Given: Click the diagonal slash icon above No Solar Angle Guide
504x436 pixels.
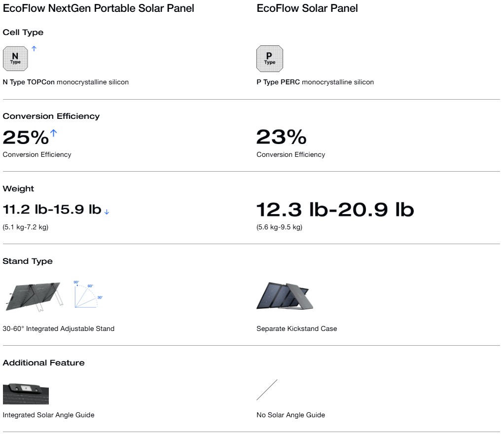Looking at the screenshot, I should [x=267, y=390].
